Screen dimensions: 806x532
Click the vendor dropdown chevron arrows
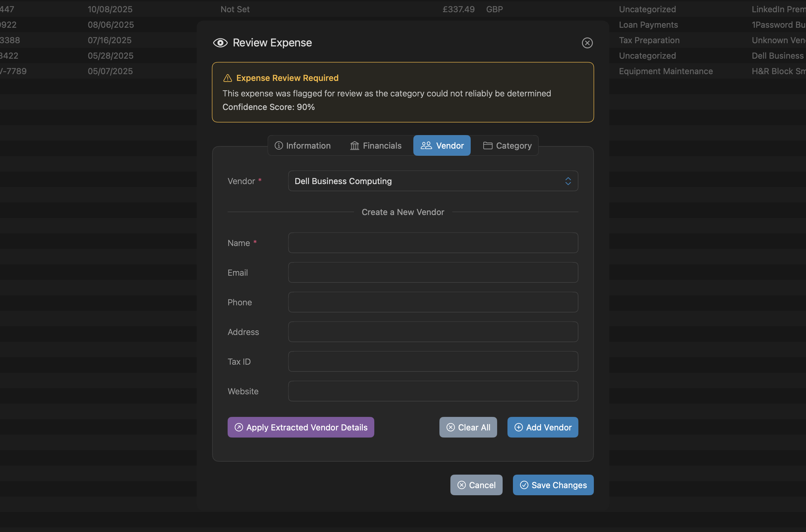[568, 181]
